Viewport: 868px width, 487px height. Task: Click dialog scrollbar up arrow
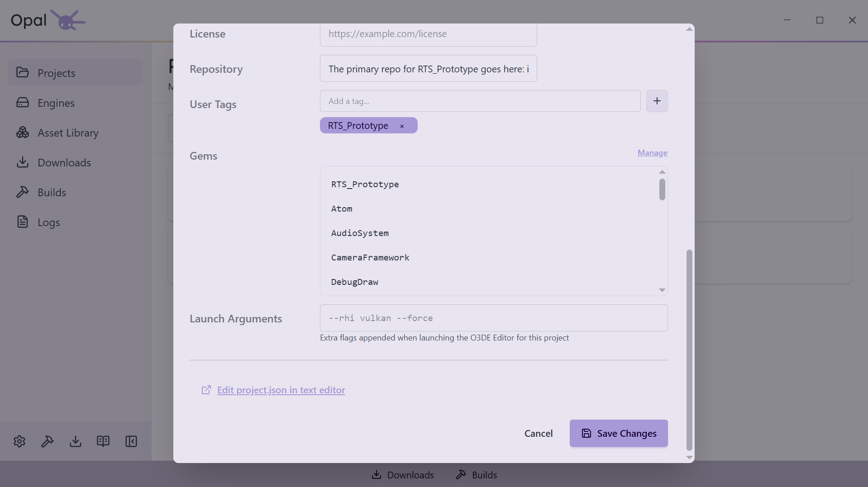689,29
